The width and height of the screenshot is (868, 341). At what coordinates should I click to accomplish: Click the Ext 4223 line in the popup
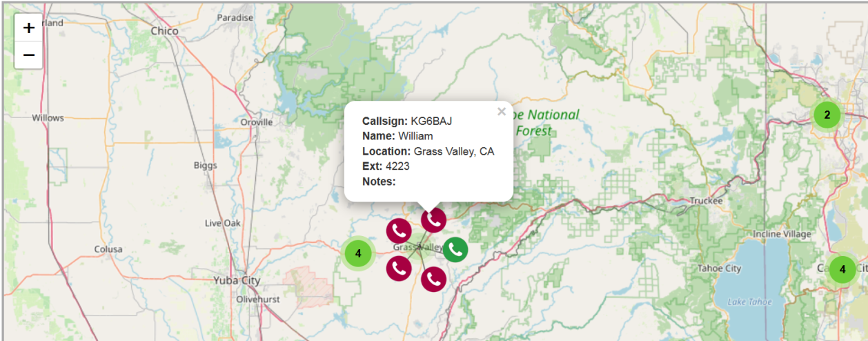click(x=386, y=166)
